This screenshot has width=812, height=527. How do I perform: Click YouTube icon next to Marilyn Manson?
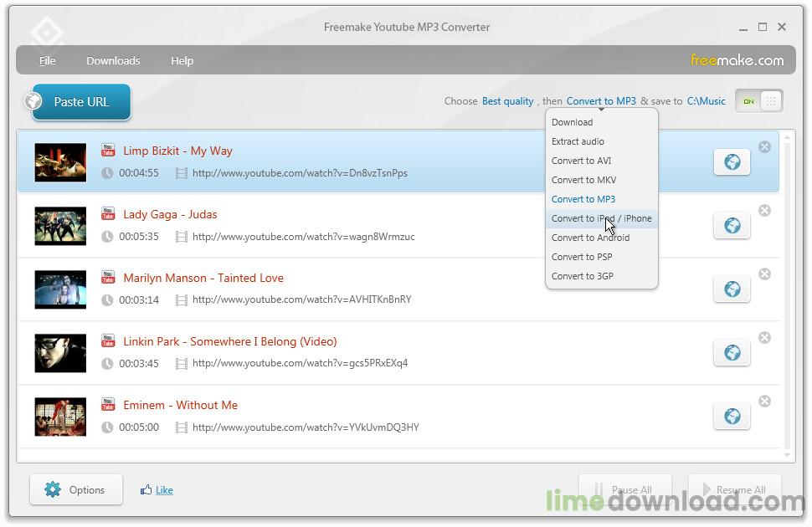[x=108, y=277]
